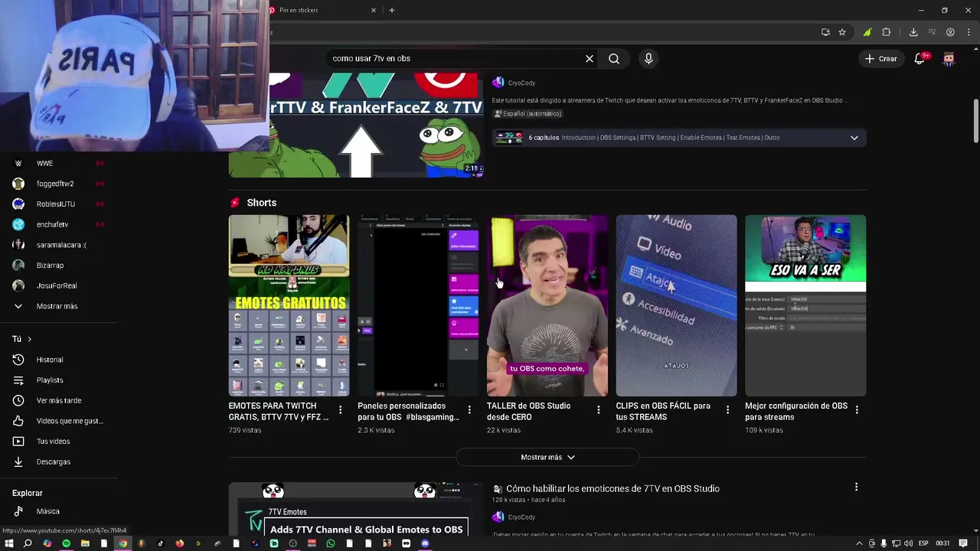This screenshot has width=980, height=551.
Task: Open 'Videos que me gustan' in sidebar
Action: point(59,421)
